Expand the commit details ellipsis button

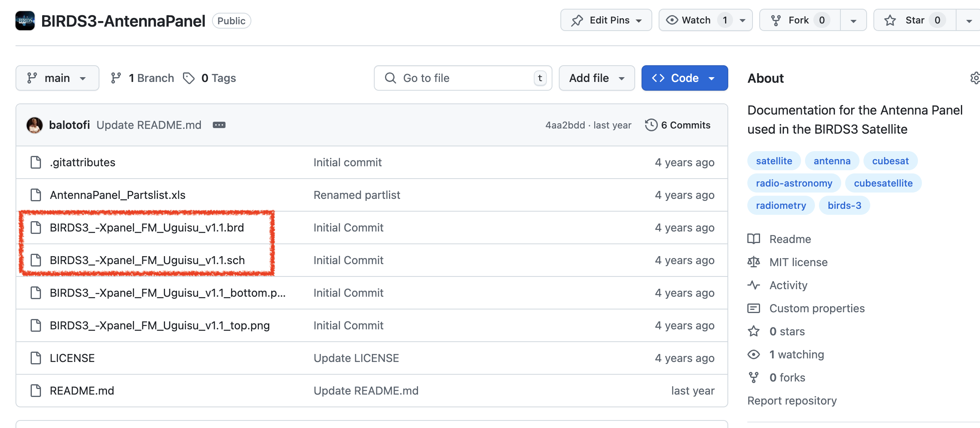219,125
